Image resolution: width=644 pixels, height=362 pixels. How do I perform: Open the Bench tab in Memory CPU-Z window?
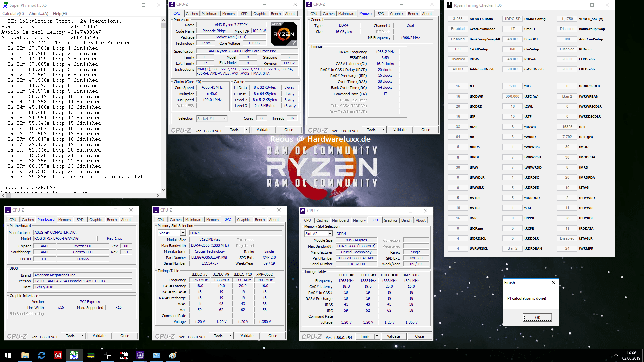click(413, 14)
